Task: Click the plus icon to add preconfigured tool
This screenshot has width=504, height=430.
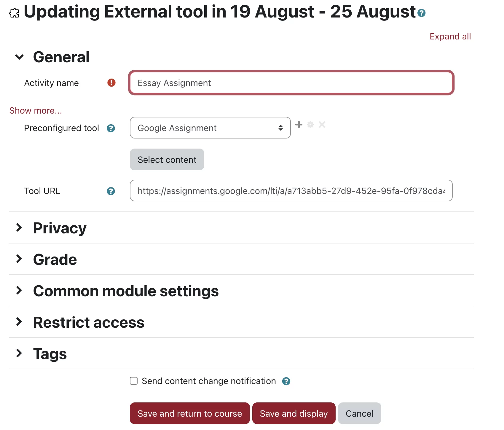Action: tap(299, 125)
